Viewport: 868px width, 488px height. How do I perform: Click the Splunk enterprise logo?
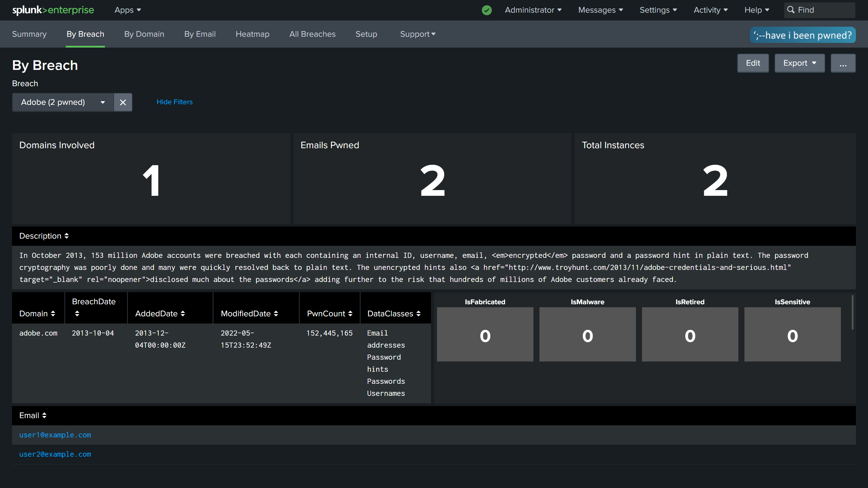53,10
